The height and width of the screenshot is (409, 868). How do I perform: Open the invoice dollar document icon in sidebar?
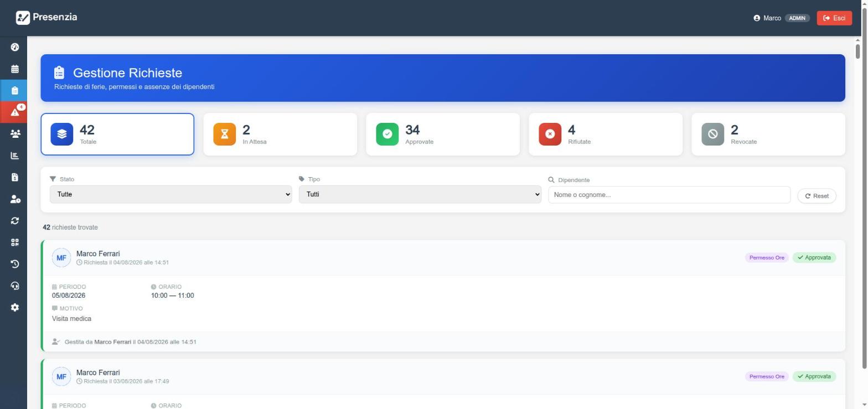tap(15, 177)
